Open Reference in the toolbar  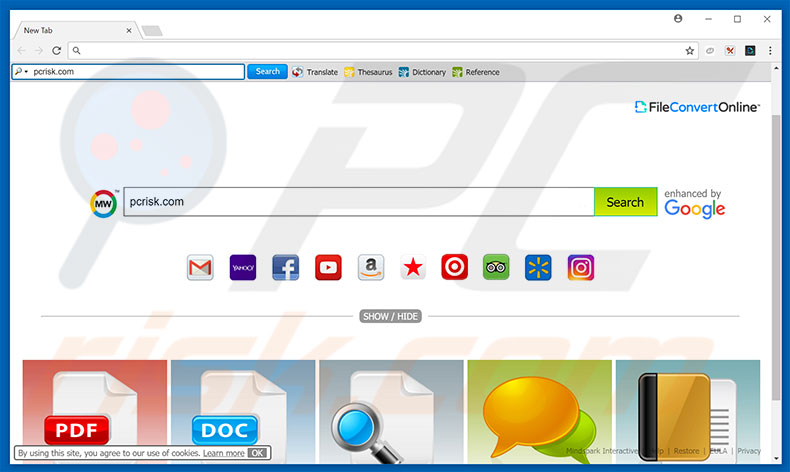(x=476, y=72)
